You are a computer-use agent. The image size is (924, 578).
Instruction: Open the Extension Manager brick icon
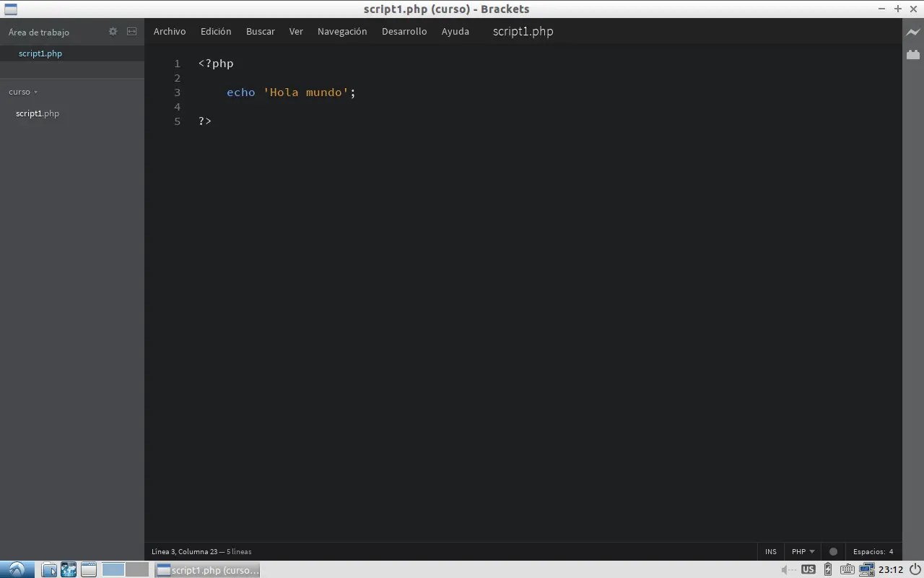[x=912, y=53]
